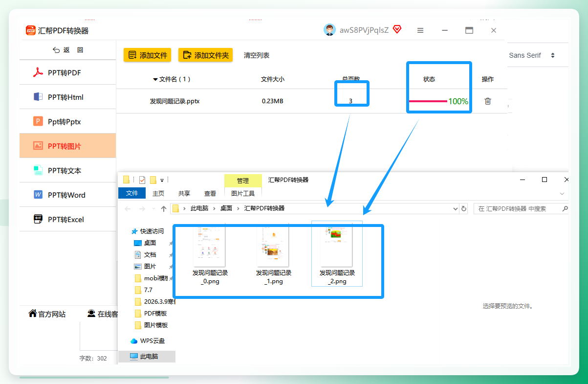Click the 文件大小 column header
Image resolution: width=588 pixels, height=384 pixels.
[x=273, y=79]
